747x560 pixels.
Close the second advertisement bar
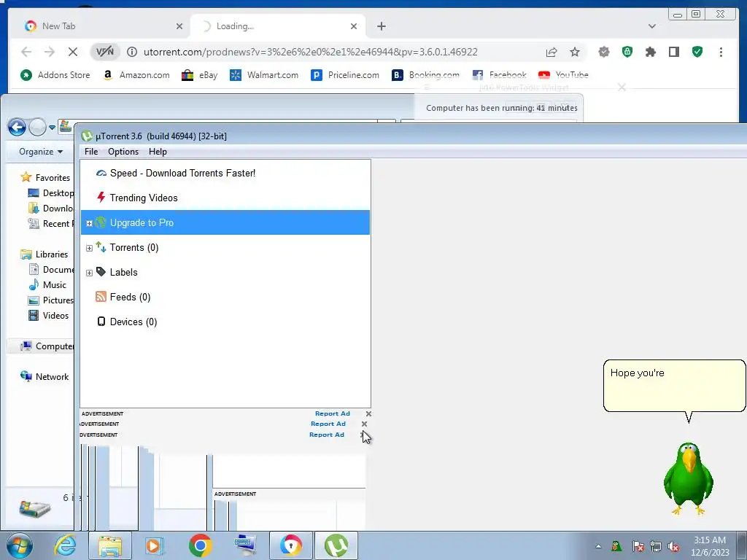coord(365,424)
